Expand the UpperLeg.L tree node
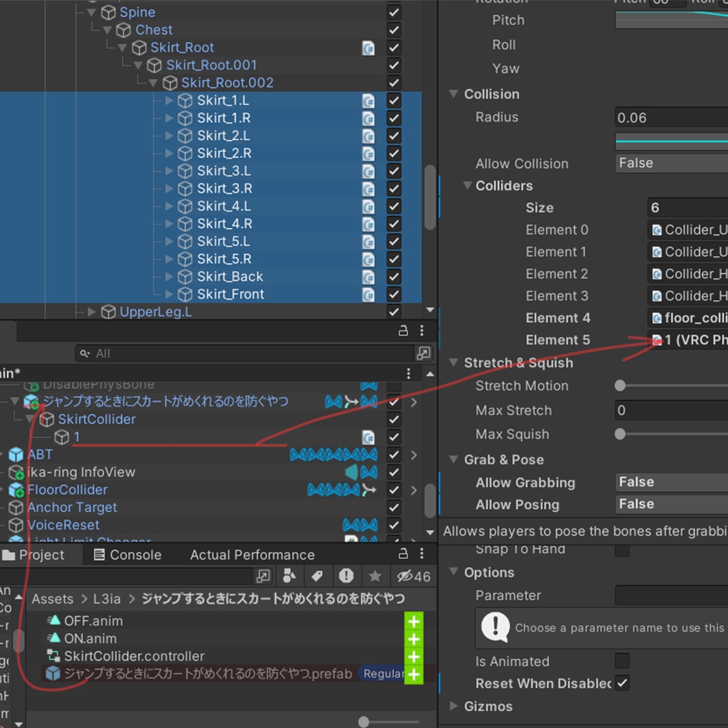This screenshot has width=728, height=728. point(92,312)
